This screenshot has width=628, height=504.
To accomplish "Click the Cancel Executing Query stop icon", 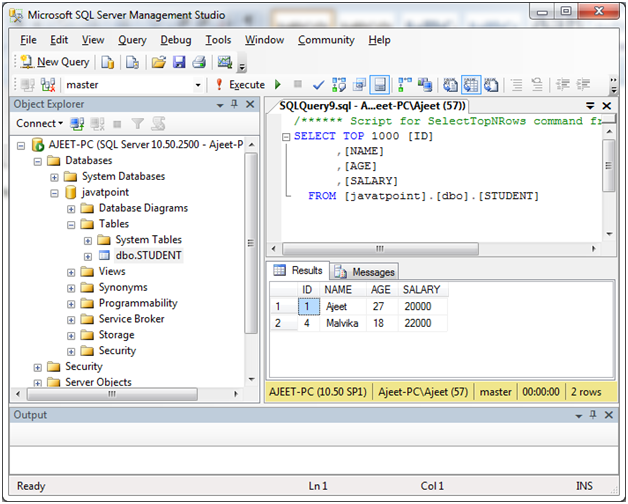I will pos(298,84).
